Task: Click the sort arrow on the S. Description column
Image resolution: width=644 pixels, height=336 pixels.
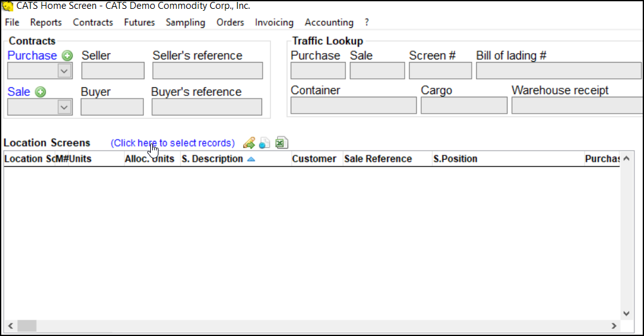Action: (251, 159)
